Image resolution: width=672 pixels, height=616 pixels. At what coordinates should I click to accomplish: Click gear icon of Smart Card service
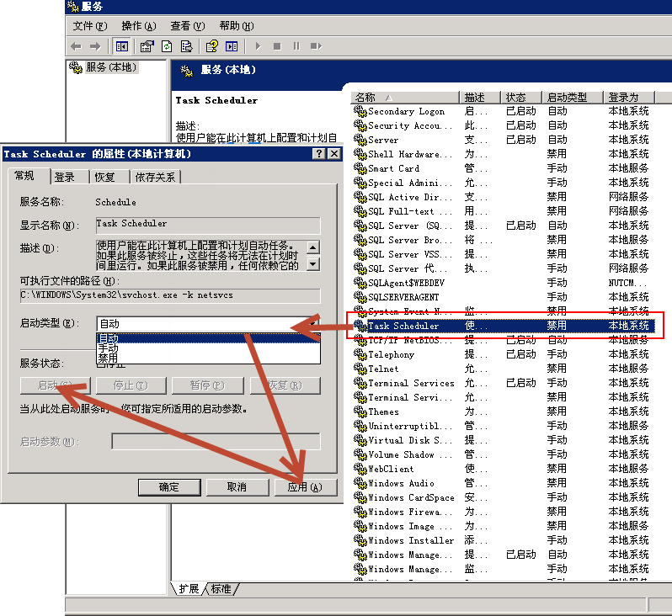360,168
